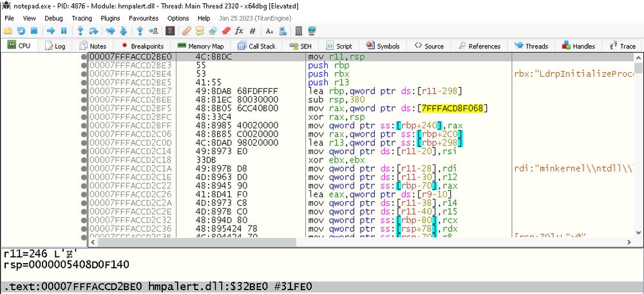
Task: Execute till return with up-arrow icon
Action: (x=140, y=31)
